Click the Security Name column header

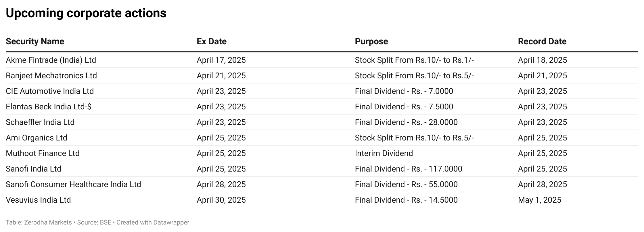point(35,41)
